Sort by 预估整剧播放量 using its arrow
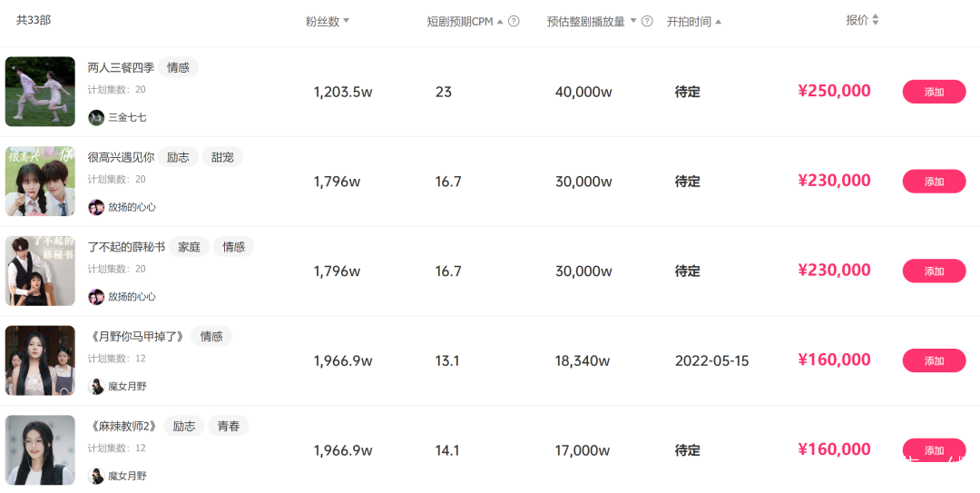 click(x=633, y=21)
